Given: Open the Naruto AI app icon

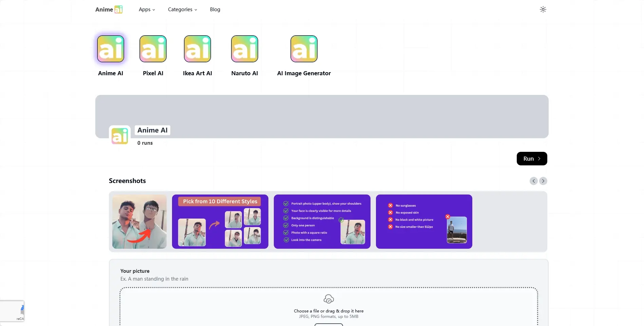Looking at the screenshot, I should click(245, 49).
